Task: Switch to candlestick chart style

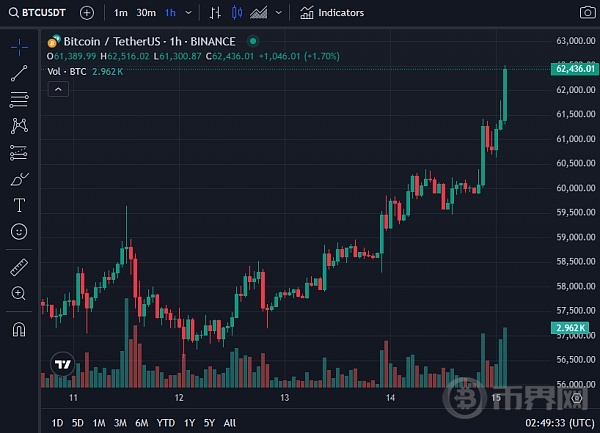Action: pos(237,13)
